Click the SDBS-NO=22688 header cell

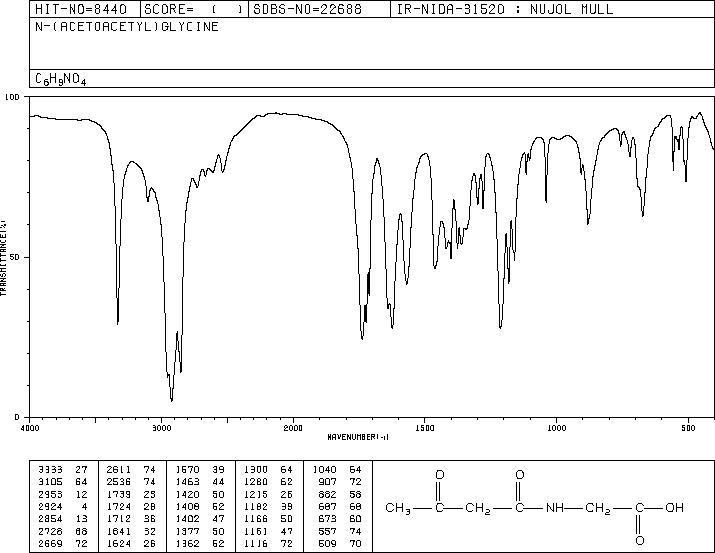[x=319, y=9]
